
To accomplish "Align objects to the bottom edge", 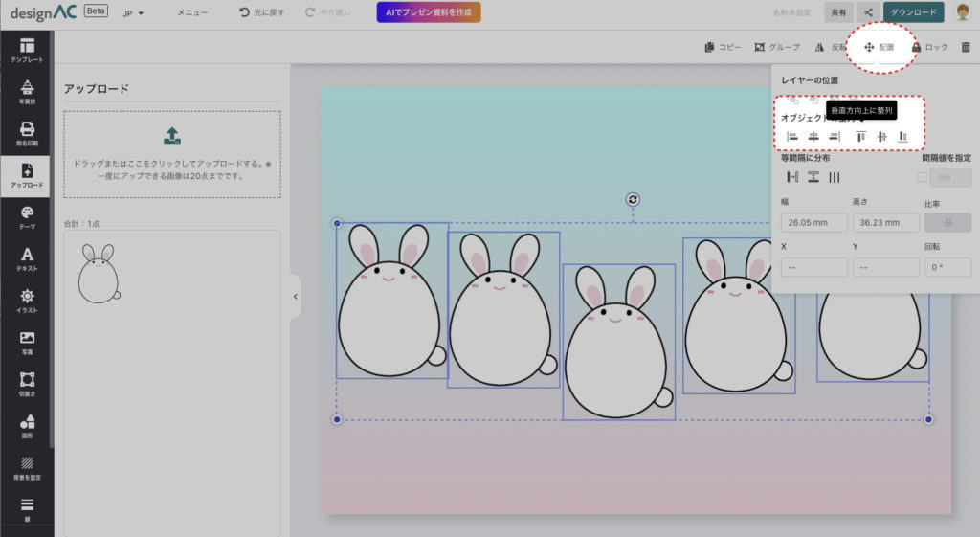I will (x=902, y=137).
